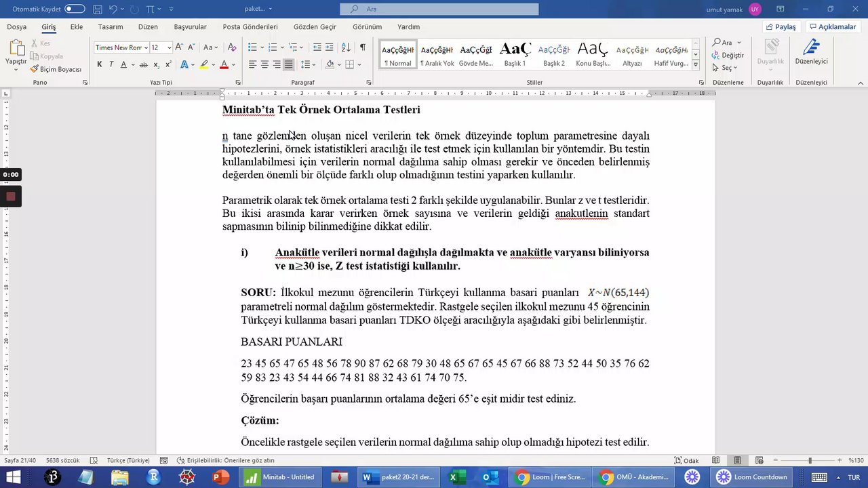Click the Ara find button in ribbon

[724, 42]
